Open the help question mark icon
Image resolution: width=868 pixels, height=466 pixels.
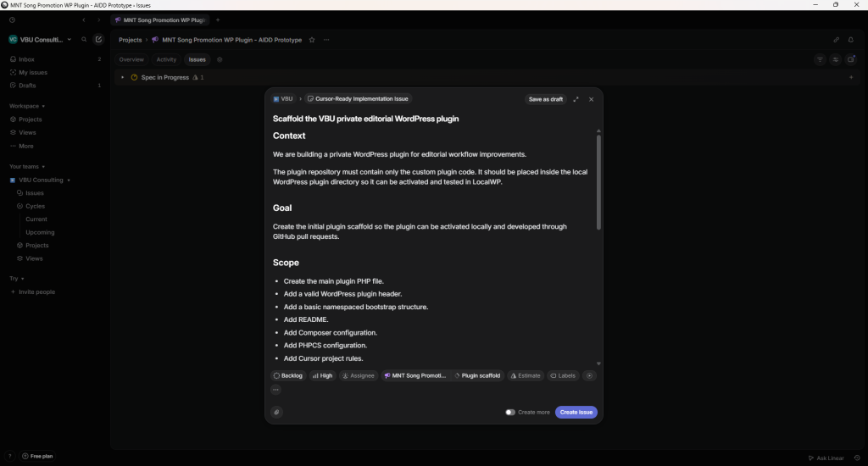(9, 456)
